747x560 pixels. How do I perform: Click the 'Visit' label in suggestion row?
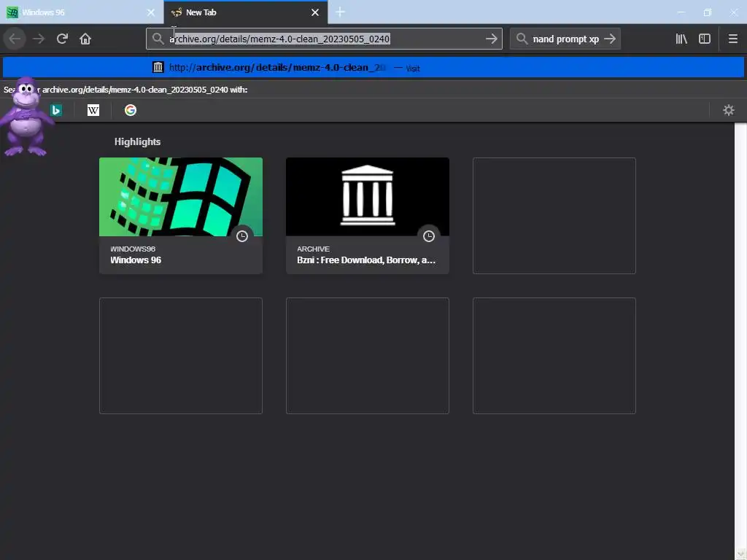click(x=413, y=69)
